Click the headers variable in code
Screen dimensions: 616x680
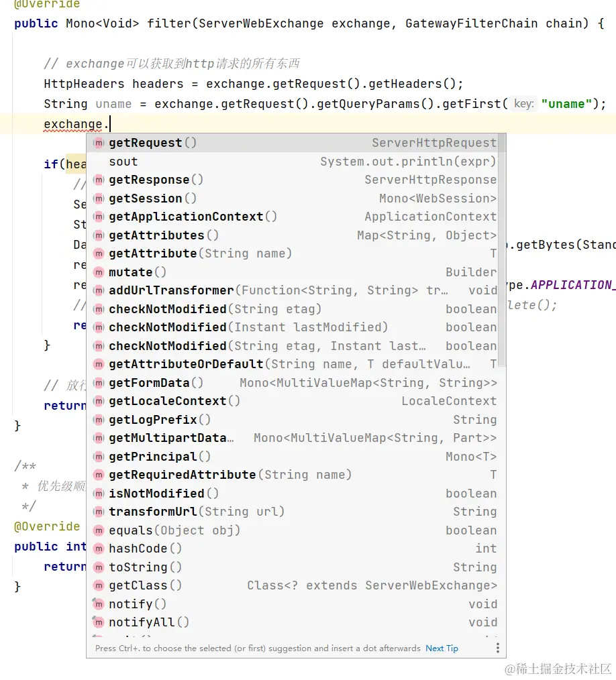click(158, 83)
